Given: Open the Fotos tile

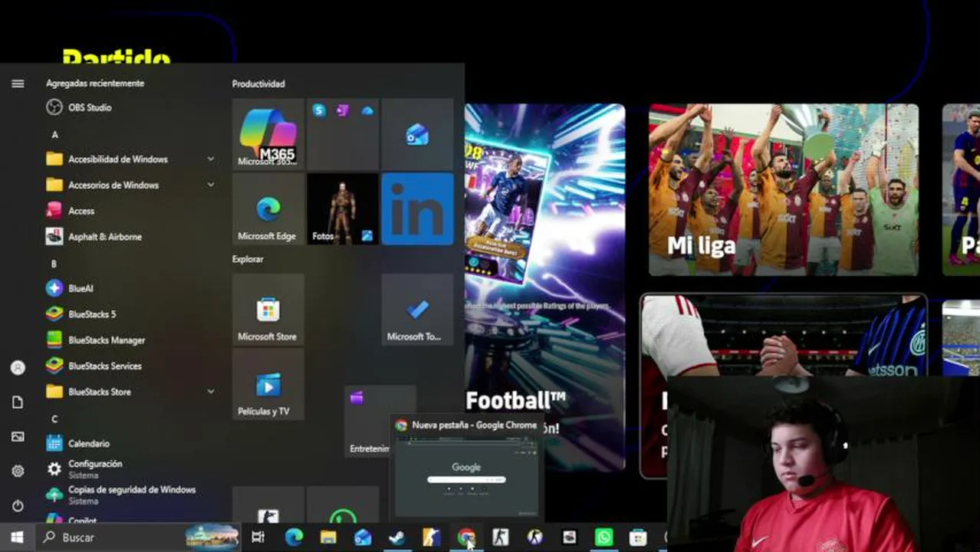Looking at the screenshot, I should tap(343, 209).
